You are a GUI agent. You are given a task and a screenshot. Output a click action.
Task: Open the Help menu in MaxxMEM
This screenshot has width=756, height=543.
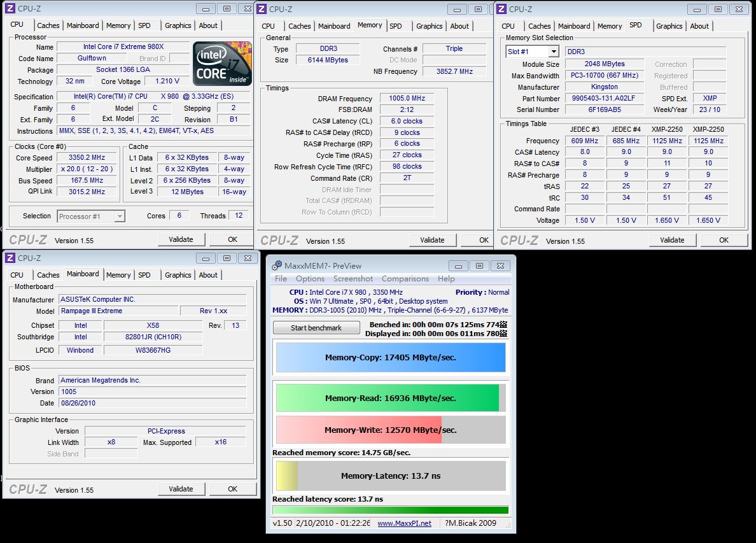point(446,279)
